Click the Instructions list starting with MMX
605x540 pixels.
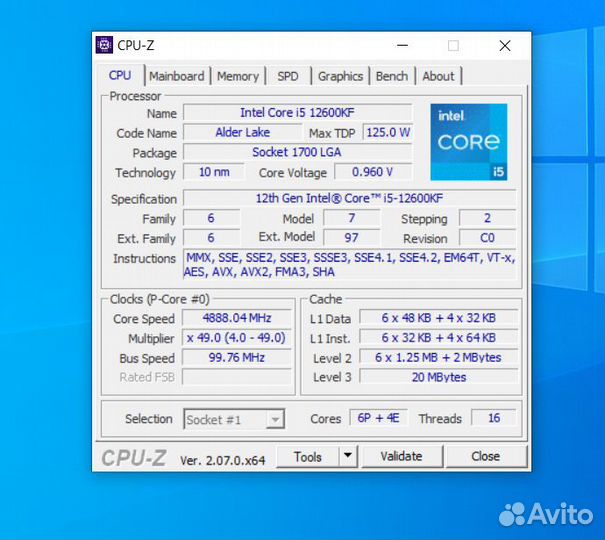(350, 265)
